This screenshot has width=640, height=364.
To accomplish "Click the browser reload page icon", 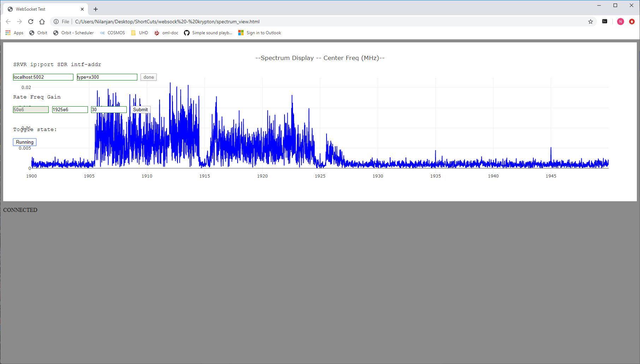I will (x=31, y=22).
